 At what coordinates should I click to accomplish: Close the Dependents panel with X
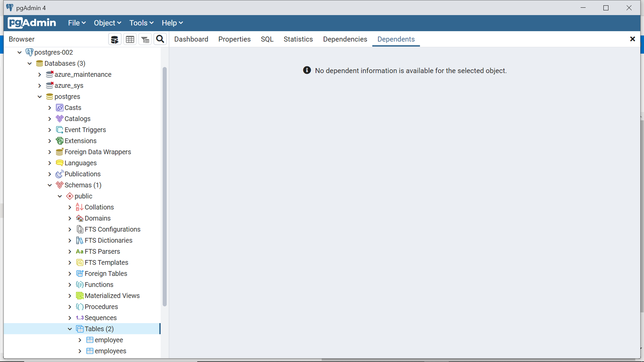tap(632, 39)
